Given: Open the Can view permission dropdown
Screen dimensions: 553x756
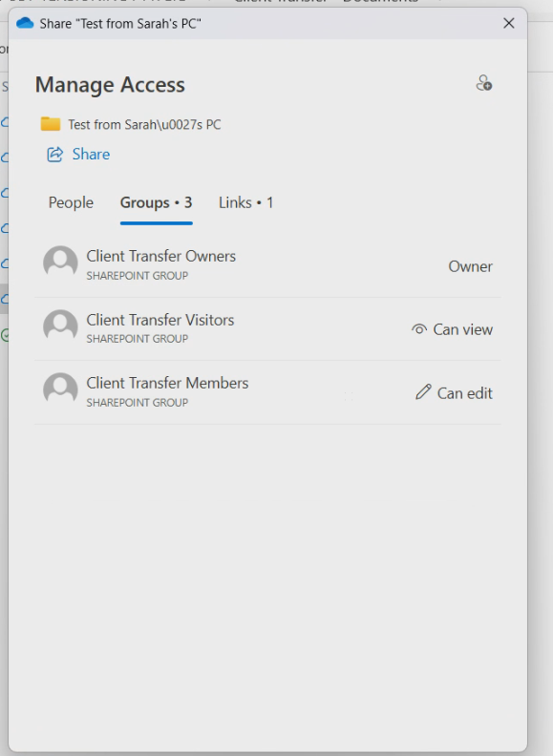Looking at the screenshot, I should tap(452, 329).
